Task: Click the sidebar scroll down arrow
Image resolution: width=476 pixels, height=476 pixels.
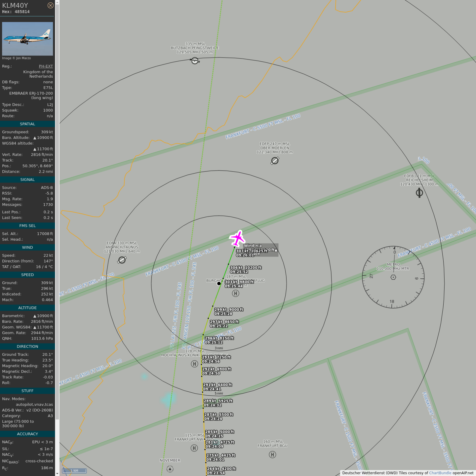Action: pos(57,473)
